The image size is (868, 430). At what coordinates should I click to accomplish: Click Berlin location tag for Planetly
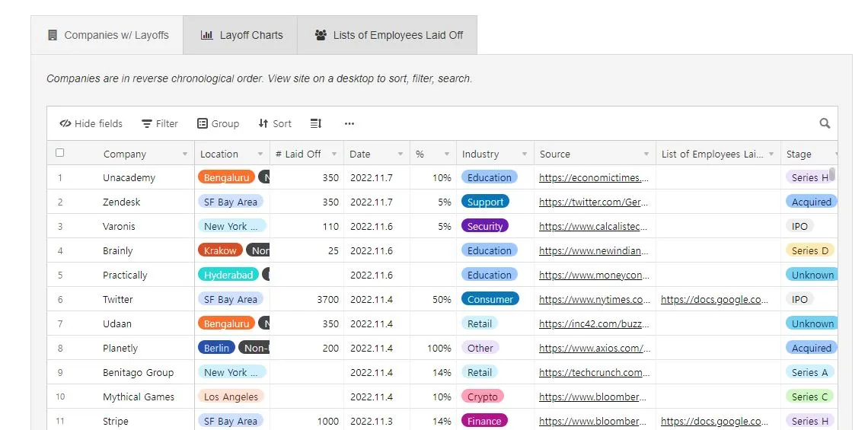(x=216, y=348)
